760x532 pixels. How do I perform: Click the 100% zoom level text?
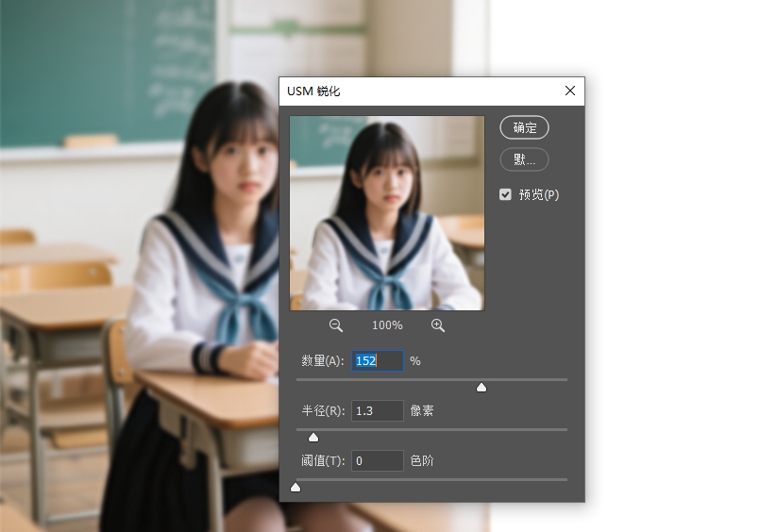click(387, 324)
